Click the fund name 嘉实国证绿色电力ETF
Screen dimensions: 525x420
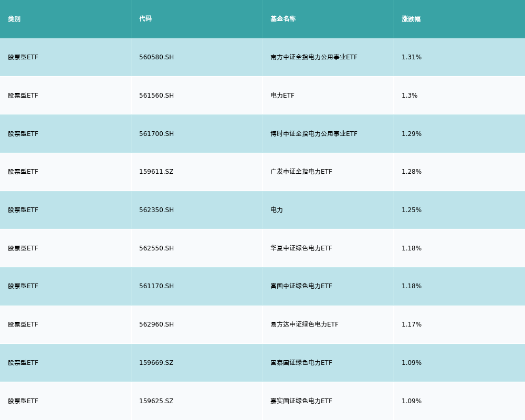[301, 401]
